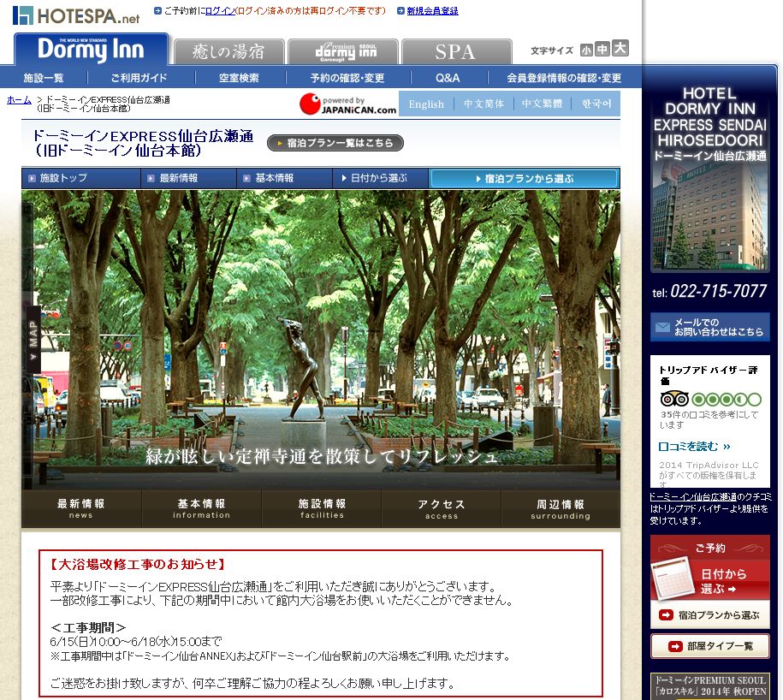Switch language to 中文简体
Viewport: 783px width, 700px height.
(483, 104)
